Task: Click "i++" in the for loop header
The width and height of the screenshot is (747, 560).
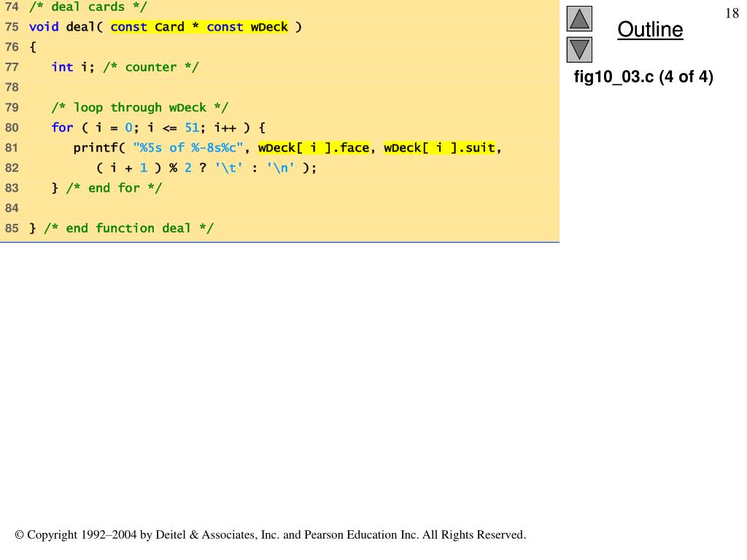Action: pos(225,128)
